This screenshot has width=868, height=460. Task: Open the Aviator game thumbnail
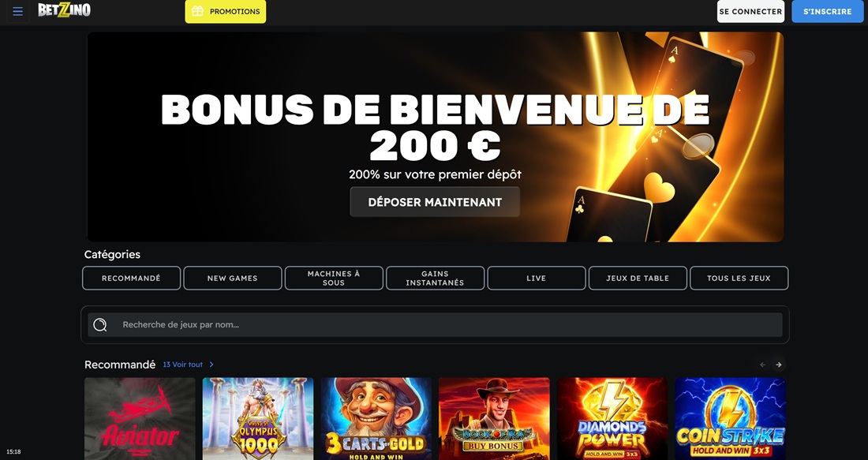(140, 418)
